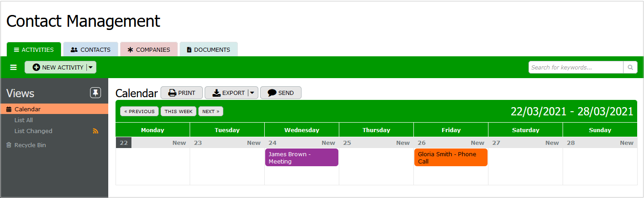Click the RSS feed icon beside List Changed
The height and width of the screenshot is (198, 644).
[96, 131]
